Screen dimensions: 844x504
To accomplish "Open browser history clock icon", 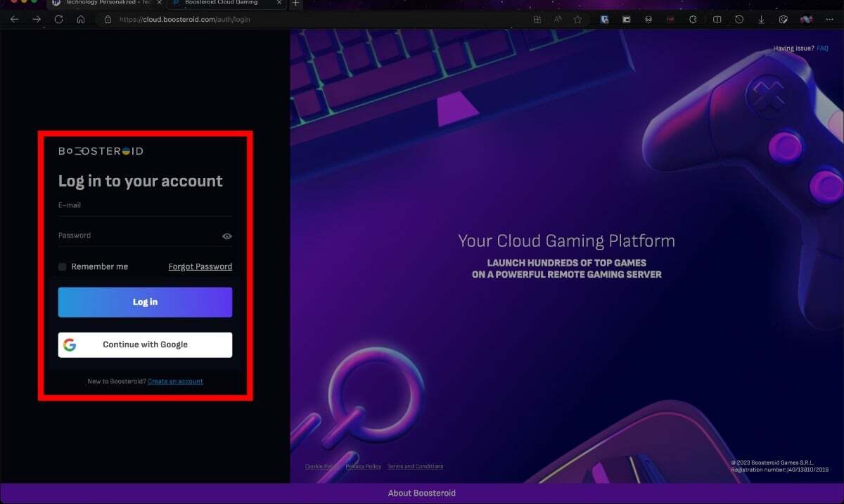I will pyautogui.click(x=739, y=20).
